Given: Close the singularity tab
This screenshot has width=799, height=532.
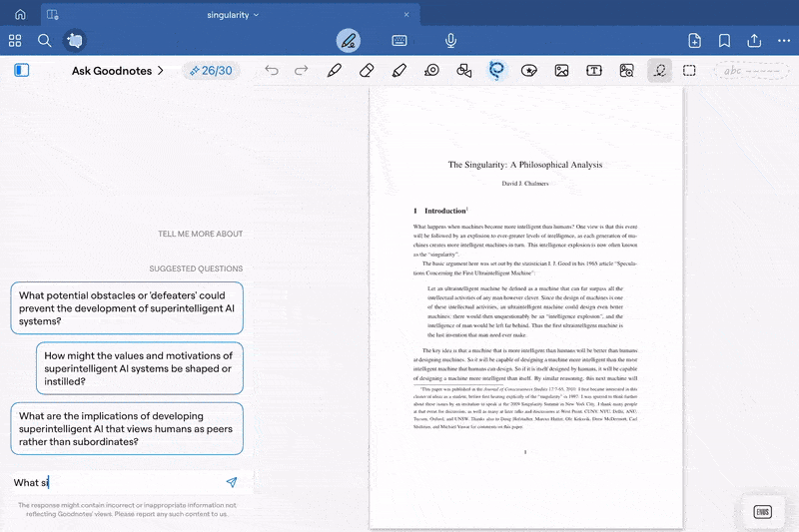Looking at the screenshot, I should click(405, 15).
